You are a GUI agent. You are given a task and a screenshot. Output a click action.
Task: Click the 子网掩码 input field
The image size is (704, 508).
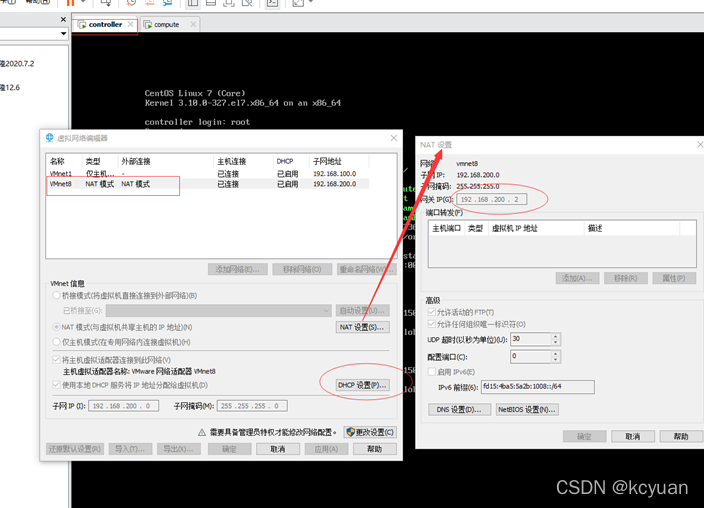pyautogui.click(x=252, y=406)
